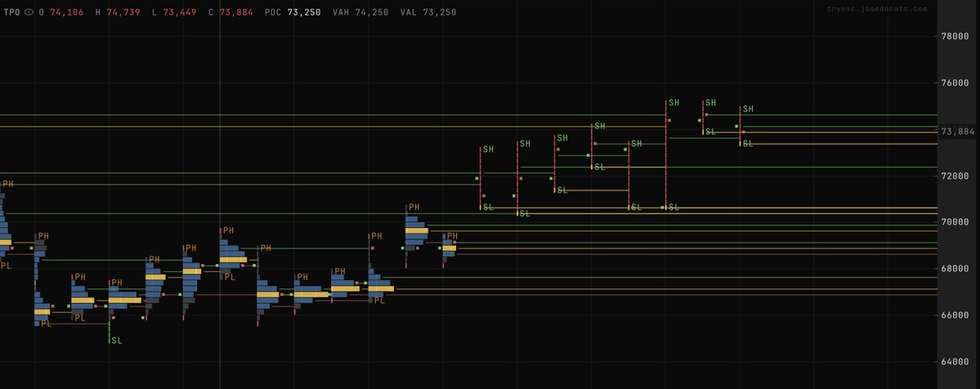Click the 78000 price axis label
Screen dimensions: 980x389
[x=955, y=36]
